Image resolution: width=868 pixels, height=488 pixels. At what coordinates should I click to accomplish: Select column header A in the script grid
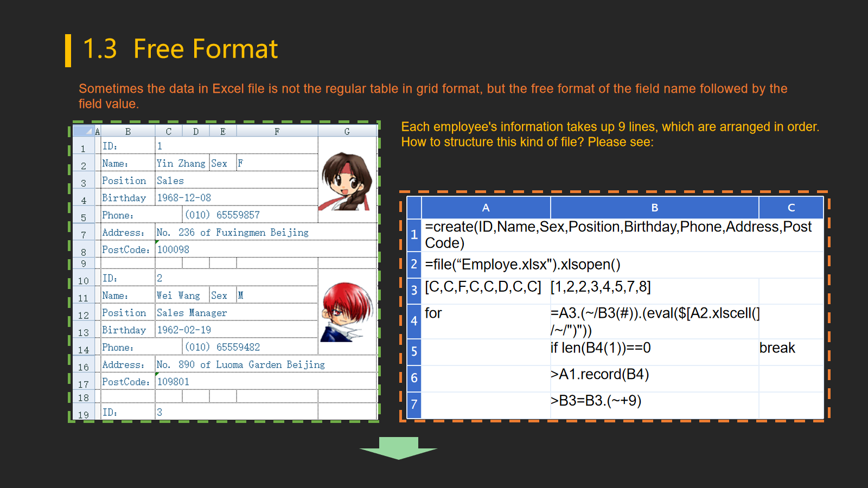pyautogui.click(x=486, y=208)
